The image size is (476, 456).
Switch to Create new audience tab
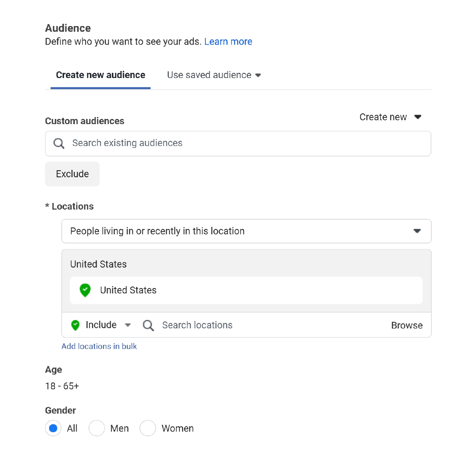(100, 75)
